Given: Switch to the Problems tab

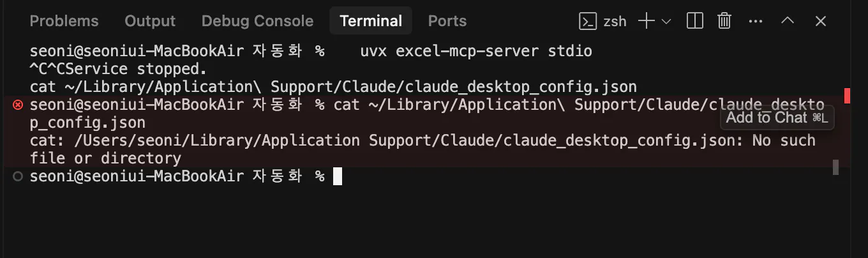Looking at the screenshot, I should 64,21.
